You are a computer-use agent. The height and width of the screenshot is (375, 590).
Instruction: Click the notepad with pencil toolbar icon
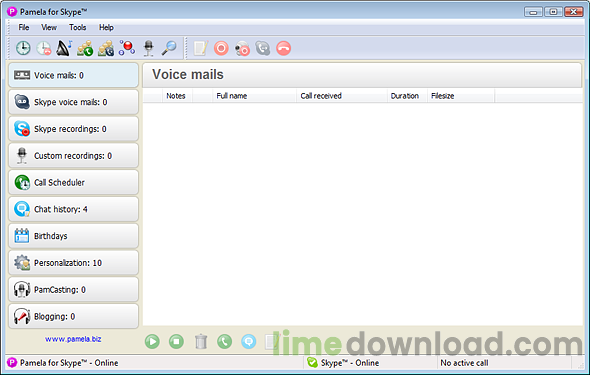(201, 49)
